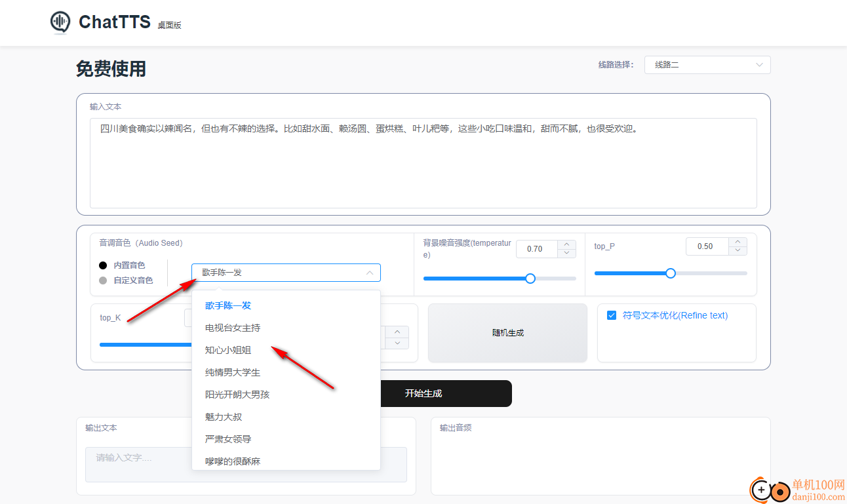This screenshot has width=847, height=504.
Task: Decrease temperature with the down stepper arrow
Action: 567,253
